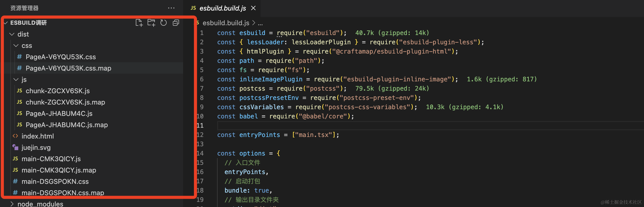Screen dimensions: 644x207
Task: Click inlineImagePlugin variable on line 6
Action: click(271, 79)
